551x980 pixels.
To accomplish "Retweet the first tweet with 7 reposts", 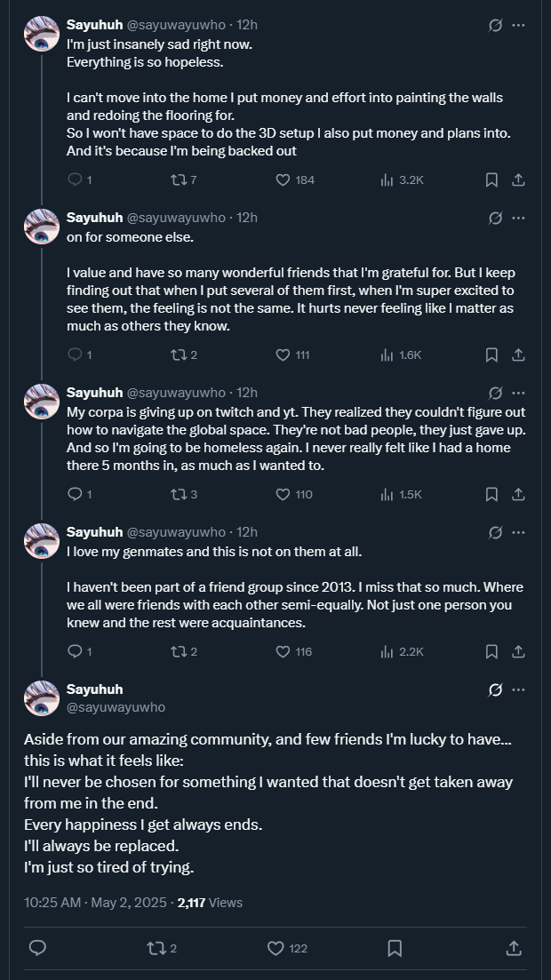I will (x=178, y=179).
